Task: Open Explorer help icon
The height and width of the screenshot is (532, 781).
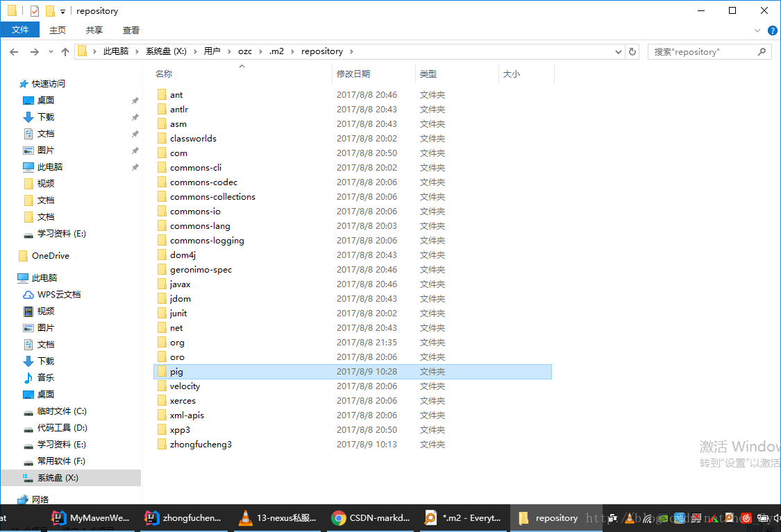Action: [x=773, y=31]
